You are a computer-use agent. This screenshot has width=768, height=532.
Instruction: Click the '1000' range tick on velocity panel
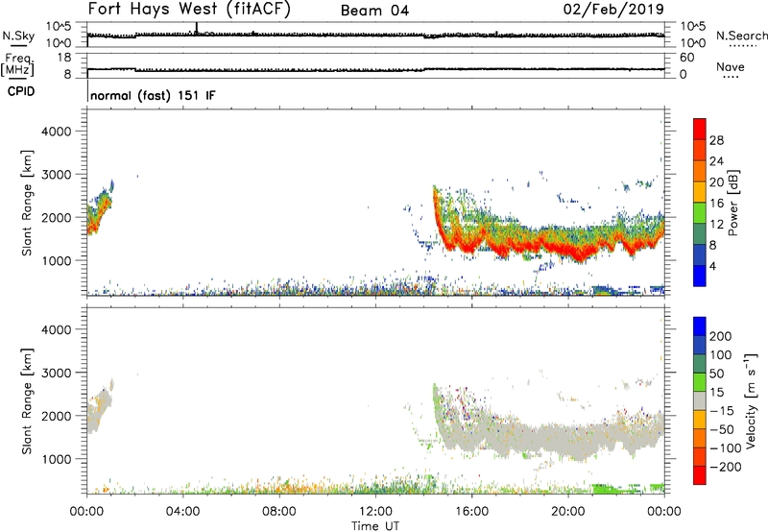point(57,459)
